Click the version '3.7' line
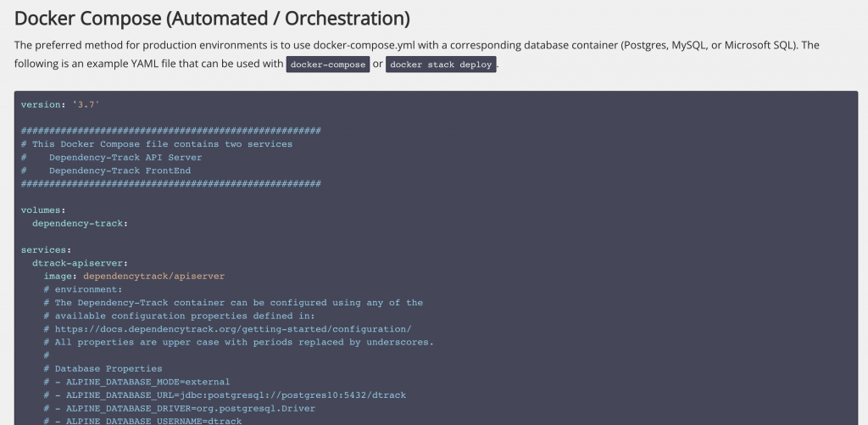 [x=60, y=103]
